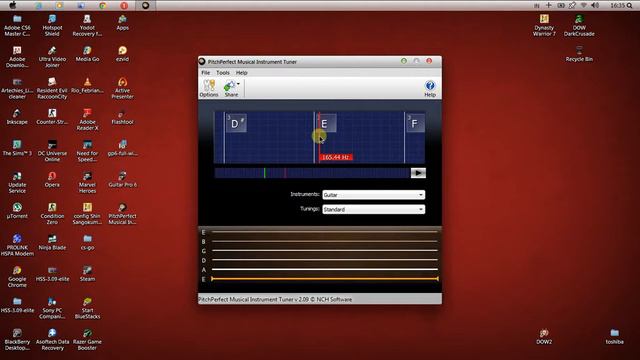Open the Apple menu logo
The width and height of the screenshot is (640, 360).
[x=13, y=5]
